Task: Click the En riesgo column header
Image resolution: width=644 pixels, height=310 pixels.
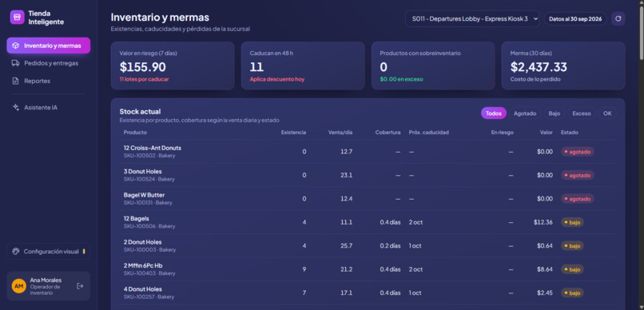Action: pos(502,132)
